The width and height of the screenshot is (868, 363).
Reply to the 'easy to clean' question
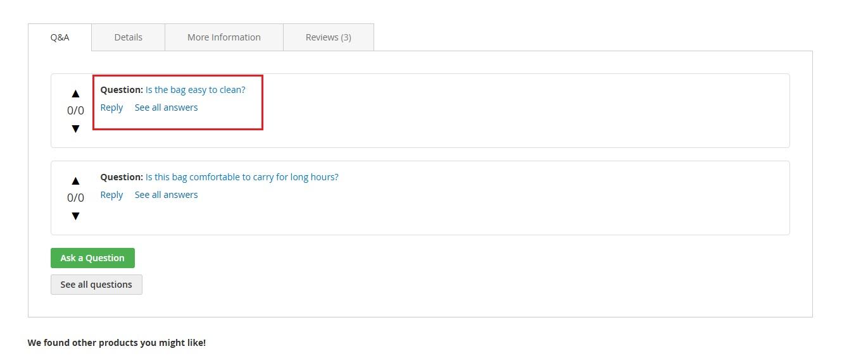[111, 108]
